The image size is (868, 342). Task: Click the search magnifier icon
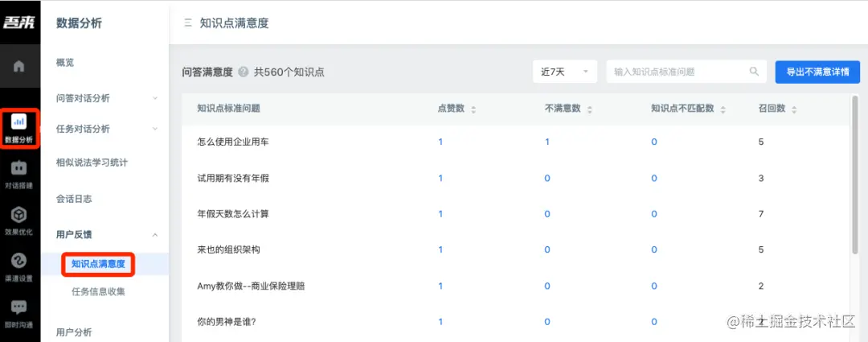pos(754,72)
